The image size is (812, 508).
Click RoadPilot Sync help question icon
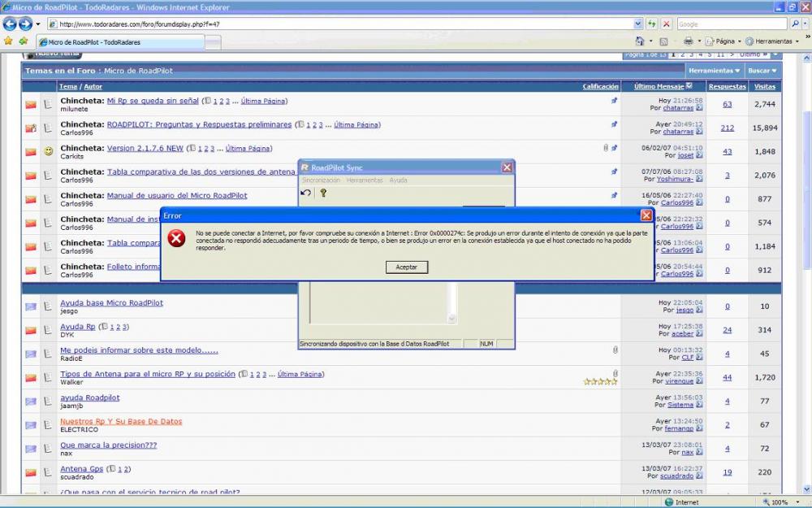[322, 193]
